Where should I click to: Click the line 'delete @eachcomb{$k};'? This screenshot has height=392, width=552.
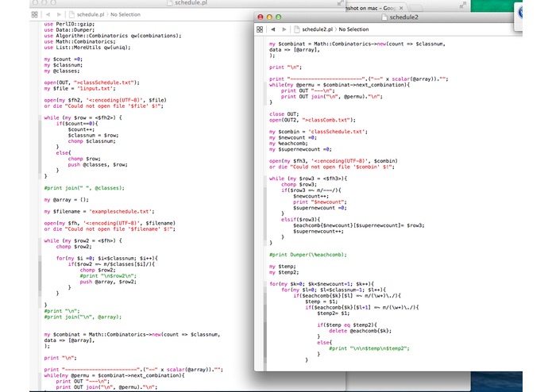click(x=361, y=331)
